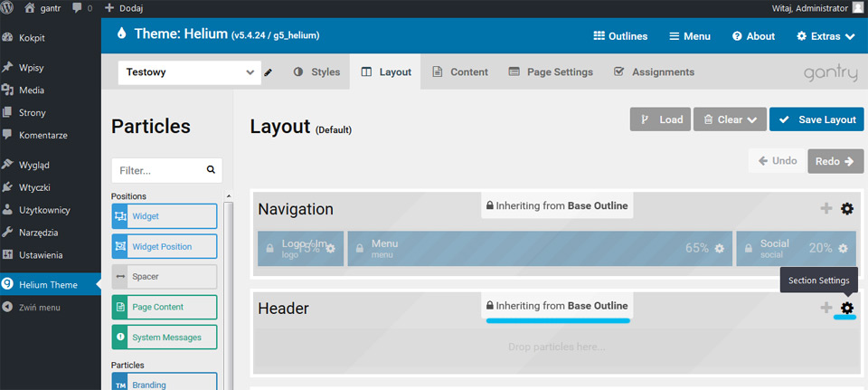Click the Load layout button

(660, 119)
